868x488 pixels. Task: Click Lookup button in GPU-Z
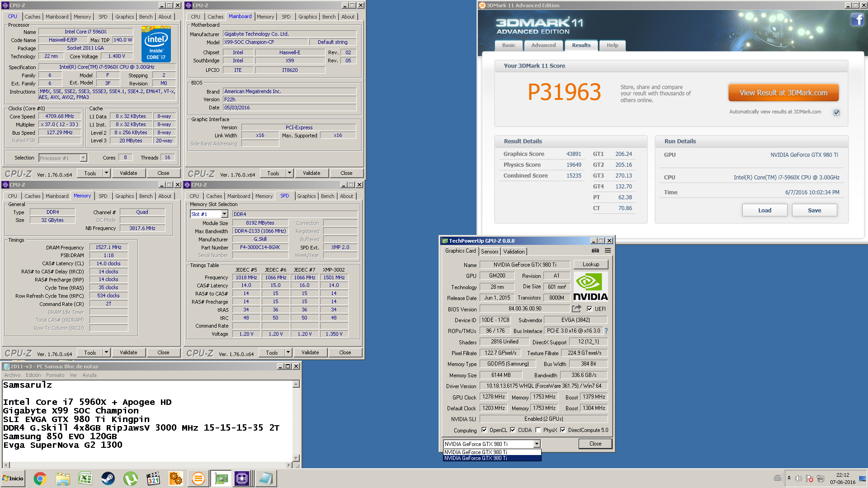(590, 264)
